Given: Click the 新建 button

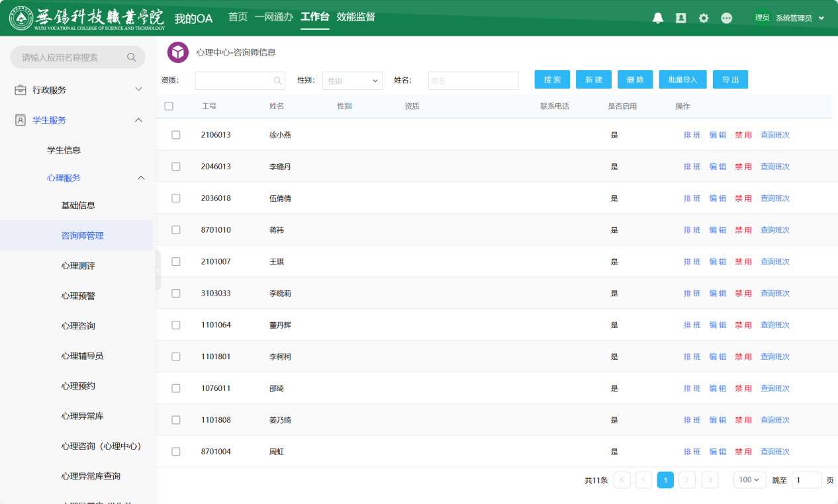Looking at the screenshot, I should [594, 79].
